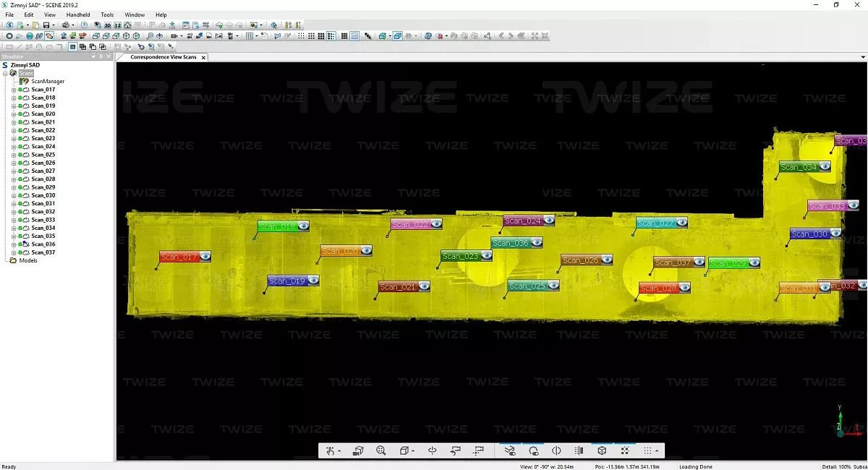Collapse the Scans folder in the tree
868x470 pixels.
[x=5, y=73]
